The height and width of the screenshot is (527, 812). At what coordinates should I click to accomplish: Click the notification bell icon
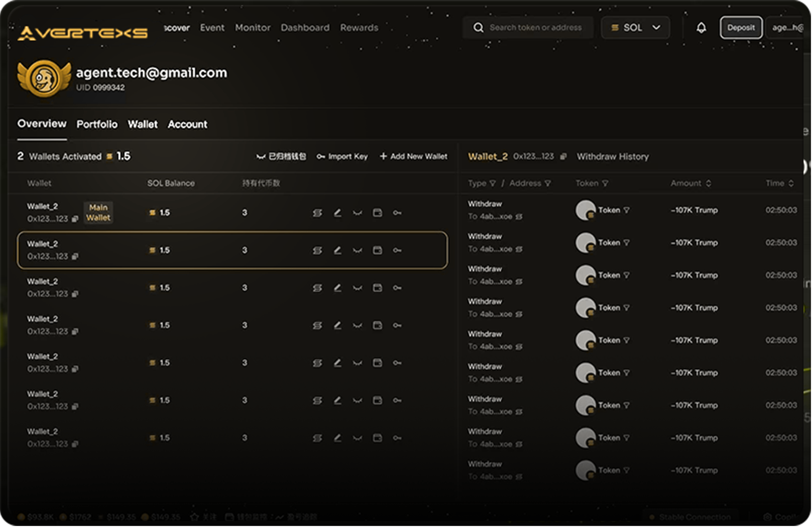pyautogui.click(x=701, y=28)
